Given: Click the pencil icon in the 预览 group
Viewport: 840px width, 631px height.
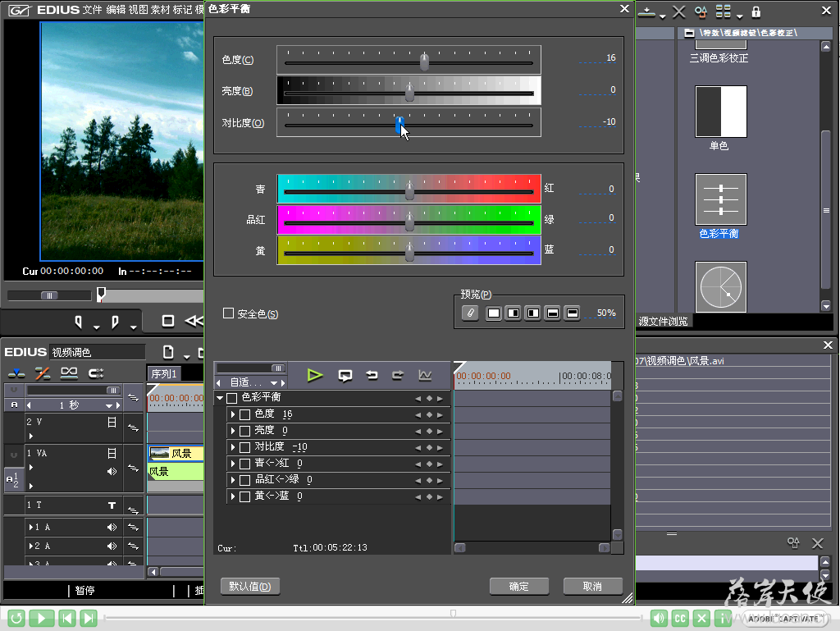Looking at the screenshot, I should coord(470,313).
